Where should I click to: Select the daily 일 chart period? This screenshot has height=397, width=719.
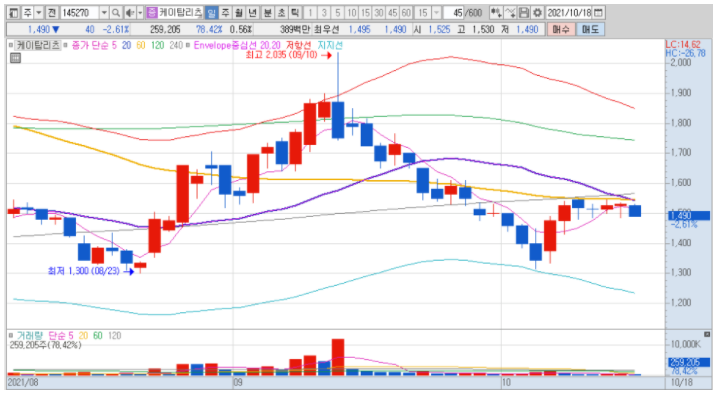click(x=211, y=13)
